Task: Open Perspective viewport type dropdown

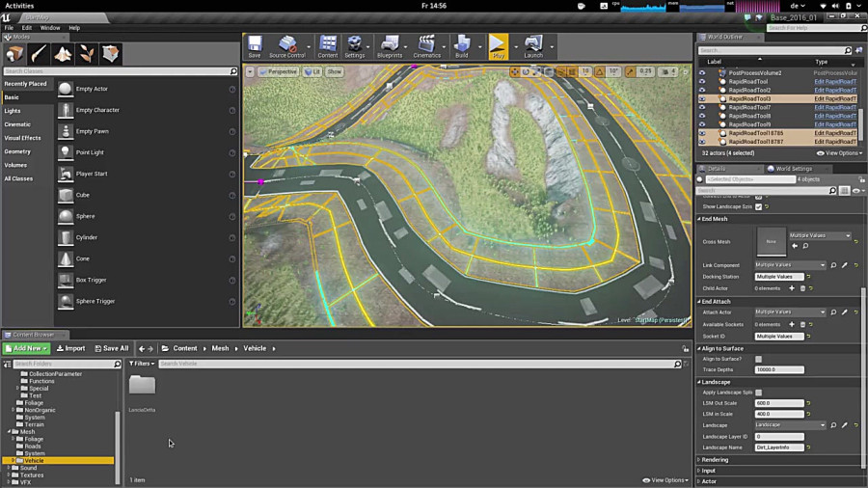Action: [x=278, y=72]
